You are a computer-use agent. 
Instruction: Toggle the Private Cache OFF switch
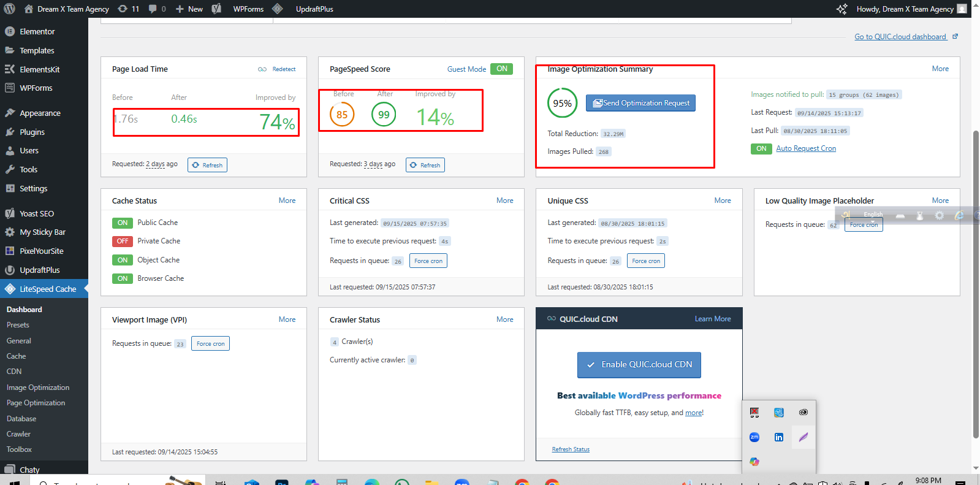[123, 241]
